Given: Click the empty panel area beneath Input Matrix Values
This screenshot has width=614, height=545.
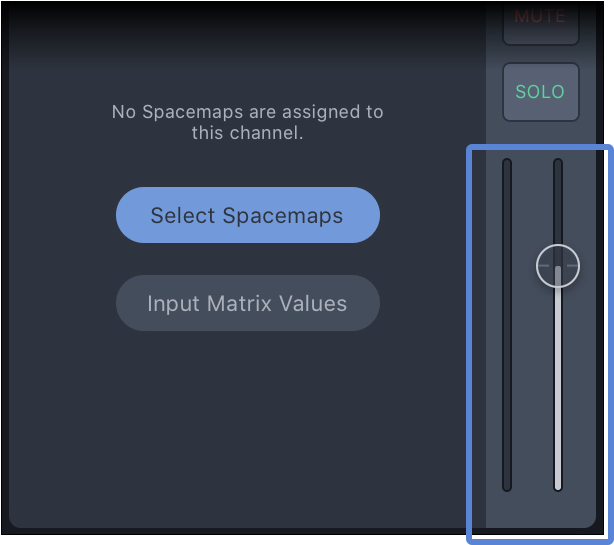Looking at the screenshot, I should click(247, 427).
